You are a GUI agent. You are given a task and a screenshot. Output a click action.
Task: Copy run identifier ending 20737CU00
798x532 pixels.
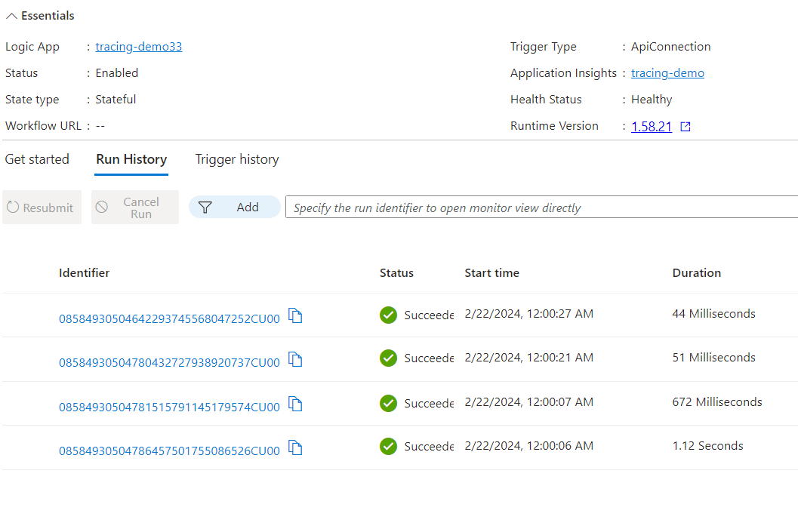click(295, 360)
